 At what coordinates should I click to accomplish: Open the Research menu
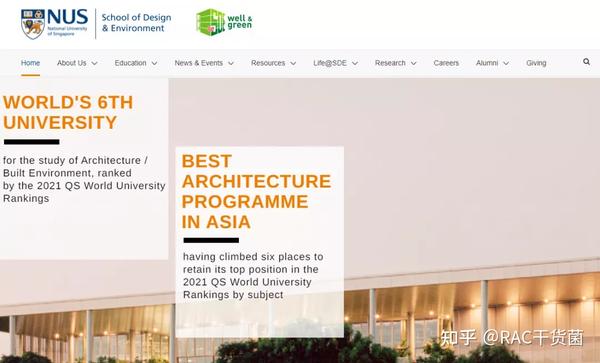click(390, 63)
